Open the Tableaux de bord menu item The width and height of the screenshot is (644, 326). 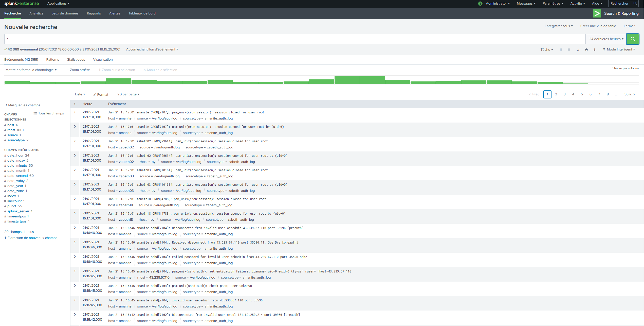pos(142,13)
